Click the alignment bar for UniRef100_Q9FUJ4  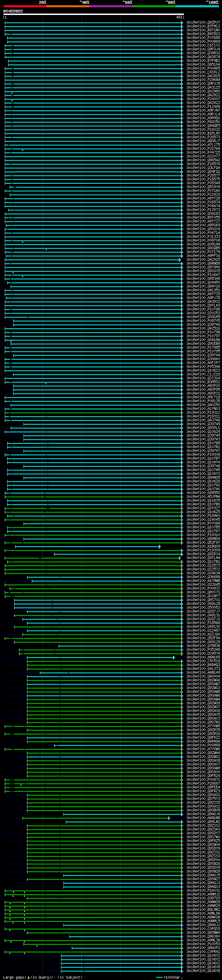point(94,49)
